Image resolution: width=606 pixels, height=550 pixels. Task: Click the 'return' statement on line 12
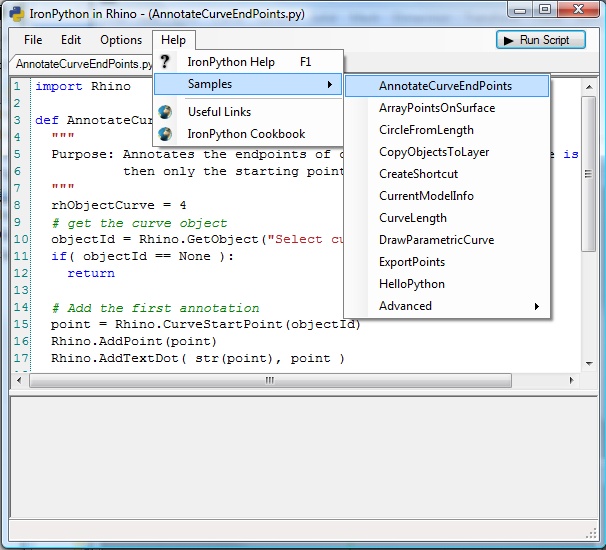tap(91, 273)
